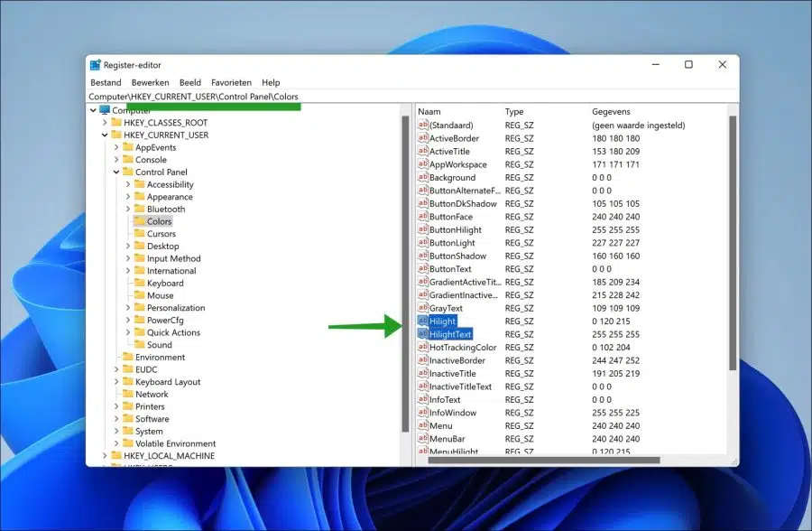Image resolution: width=812 pixels, height=531 pixels.
Task: Click the ButtonText string value icon
Action: click(423, 268)
